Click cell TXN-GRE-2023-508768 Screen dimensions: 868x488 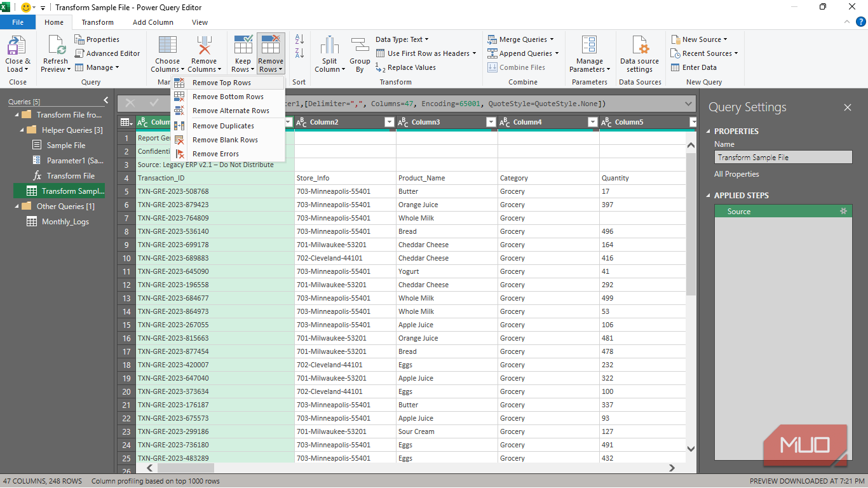[215, 191]
